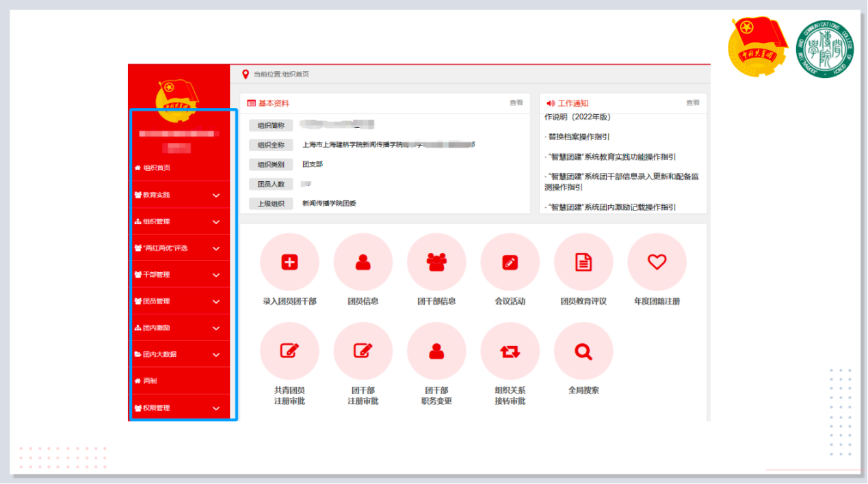Expand the 团员管理 chevron

pyautogui.click(x=216, y=301)
